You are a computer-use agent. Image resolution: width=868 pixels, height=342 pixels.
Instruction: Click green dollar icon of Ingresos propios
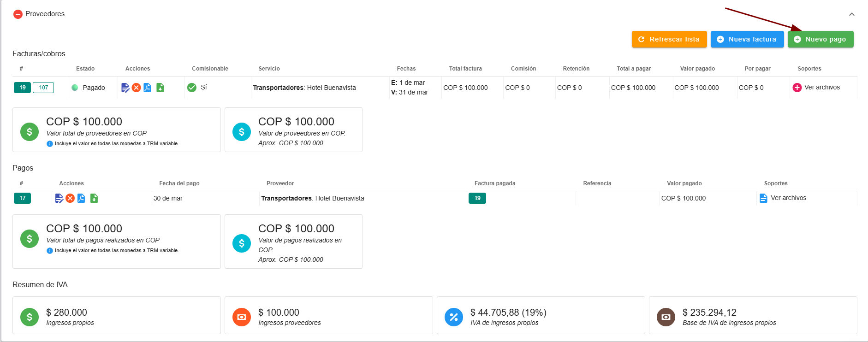click(30, 317)
